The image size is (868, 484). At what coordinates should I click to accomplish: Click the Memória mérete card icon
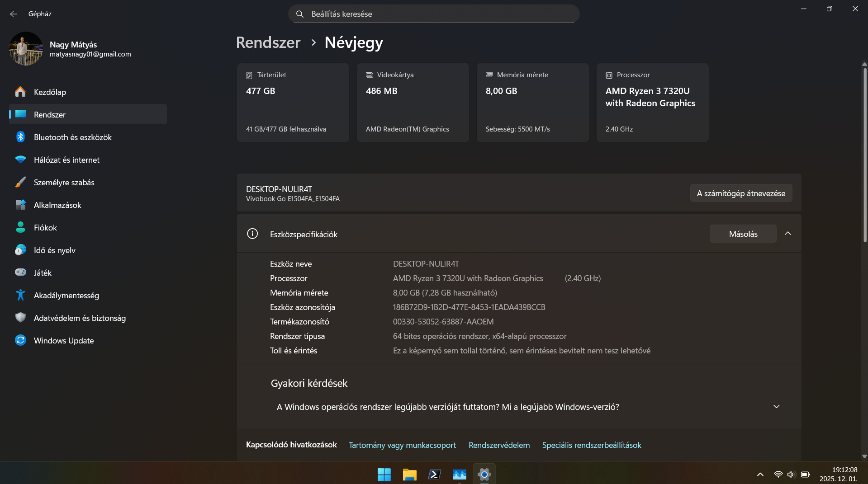tap(489, 75)
